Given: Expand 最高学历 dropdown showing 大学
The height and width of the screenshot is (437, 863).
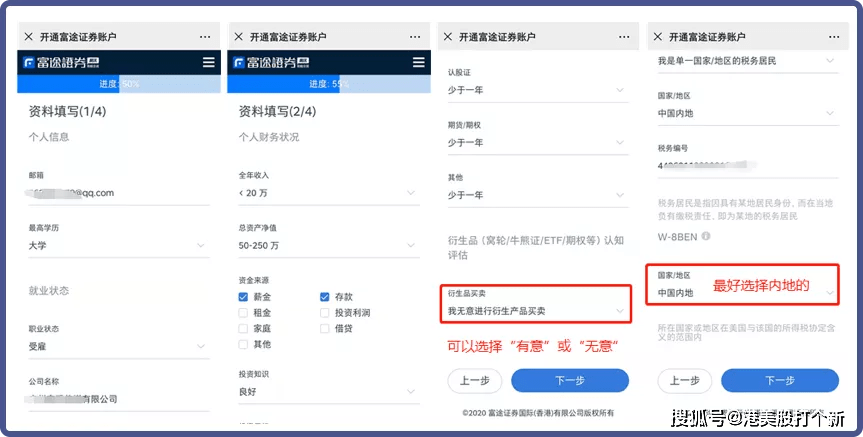Looking at the screenshot, I should (x=119, y=245).
